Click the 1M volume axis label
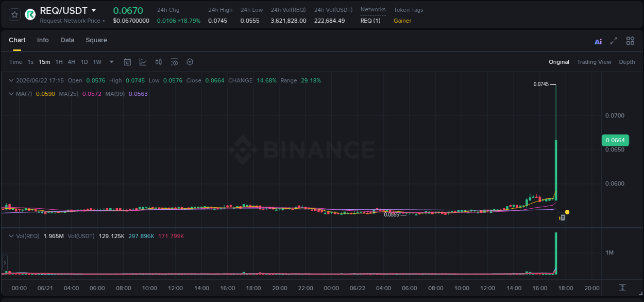 point(609,253)
